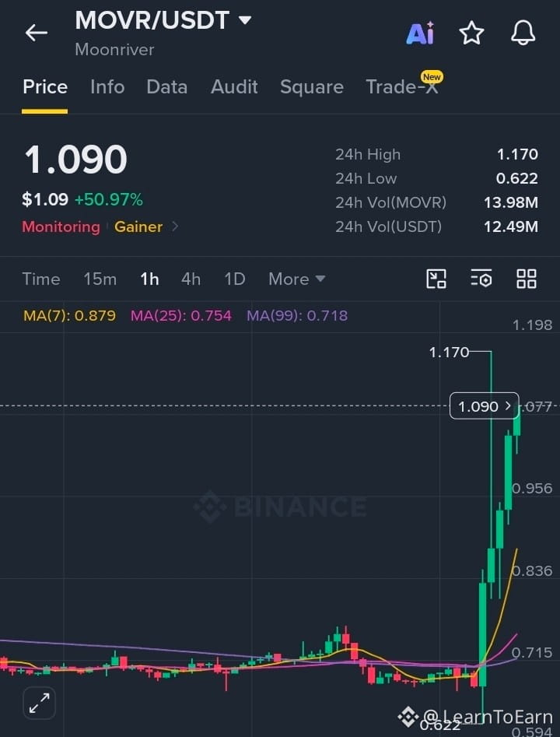Tap the 0.836 price axis label

[532, 571]
